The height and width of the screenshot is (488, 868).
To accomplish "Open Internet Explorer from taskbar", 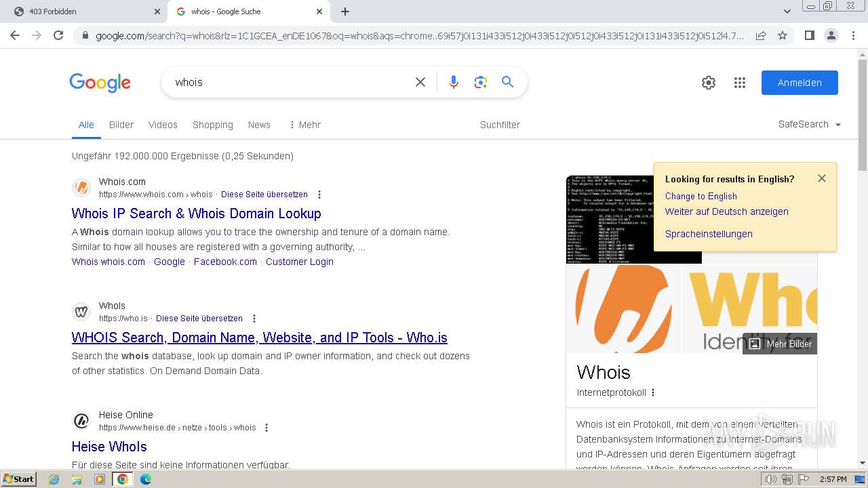I will [54, 479].
